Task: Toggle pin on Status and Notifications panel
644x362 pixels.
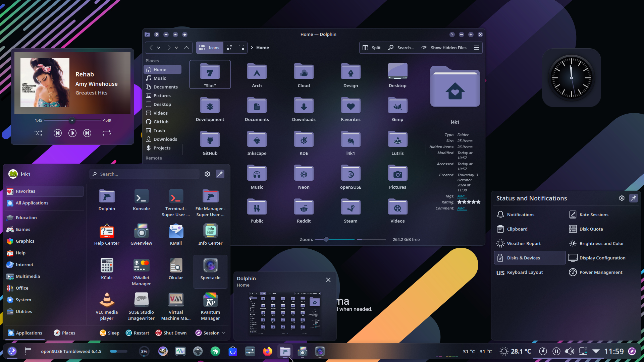Action: (x=633, y=198)
